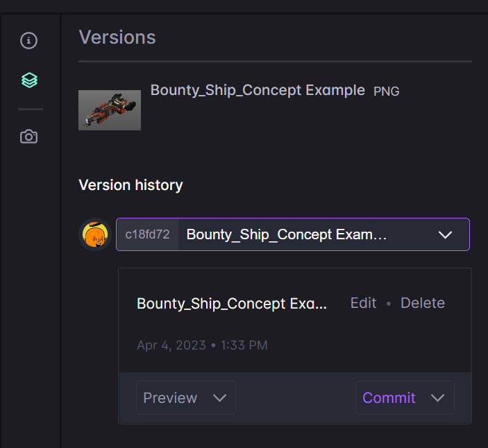Open the Preview dropdown arrow
The width and height of the screenshot is (488, 448).
point(220,397)
